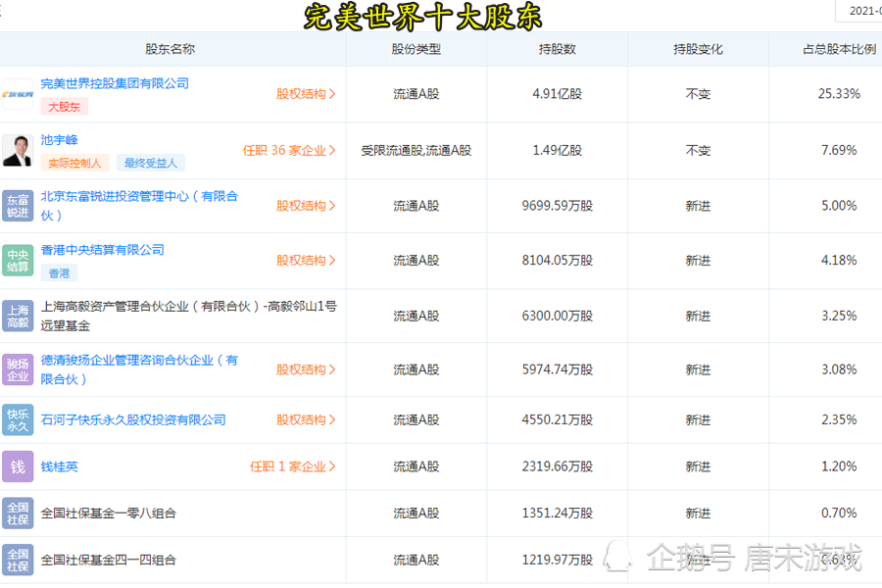Image resolution: width=882 pixels, height=588 pixels.
Task: Open 北京东富锐进投资管理中心 link
Action: pyautogui.click(x=139, y=206)
